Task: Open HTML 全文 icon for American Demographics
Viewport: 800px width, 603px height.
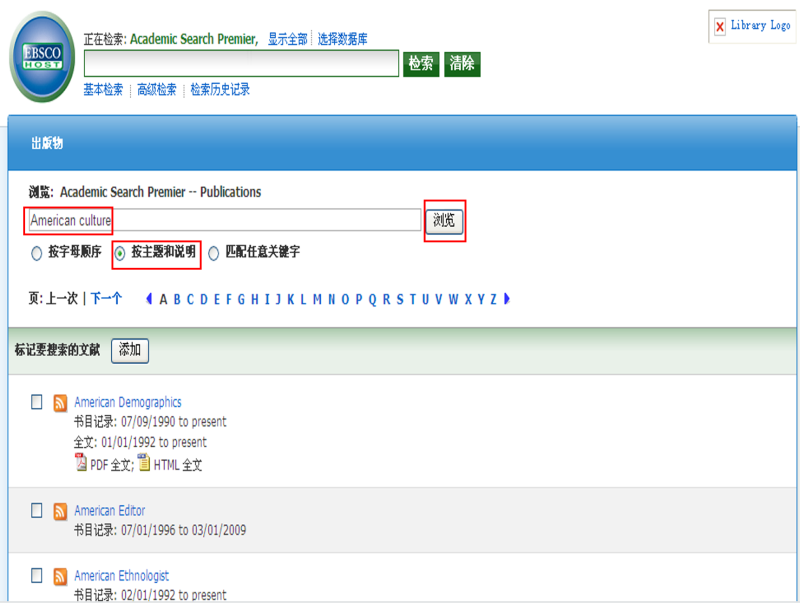Action: (x=144, y=462)
